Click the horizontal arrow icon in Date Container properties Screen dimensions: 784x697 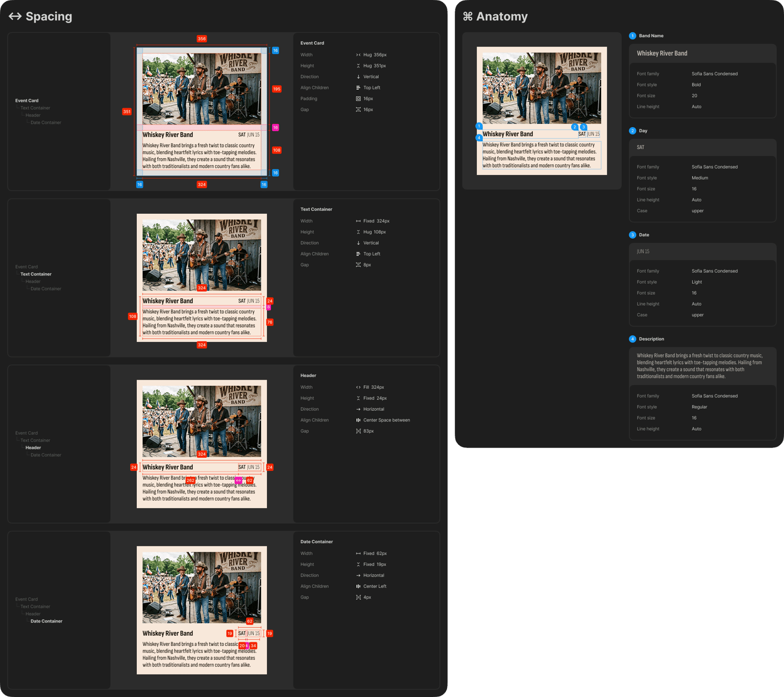coord(358,576)
